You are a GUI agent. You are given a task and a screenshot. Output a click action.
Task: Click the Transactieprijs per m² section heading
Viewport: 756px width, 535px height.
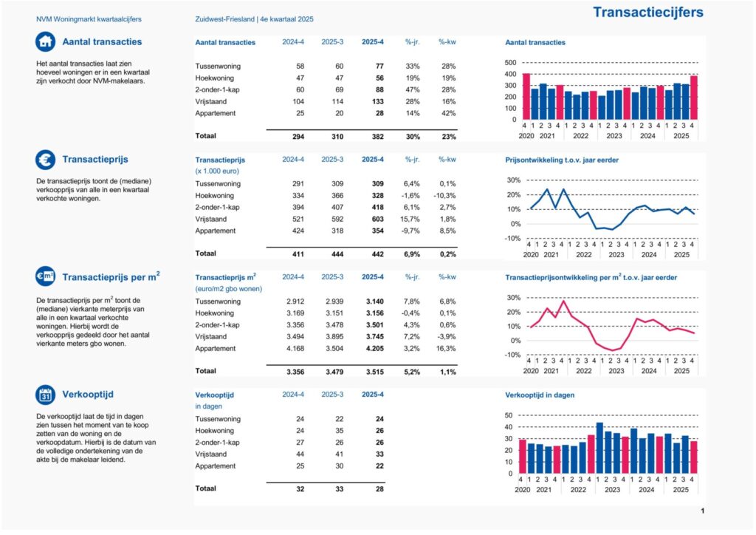pyautogui.click(x=111, y=277)
